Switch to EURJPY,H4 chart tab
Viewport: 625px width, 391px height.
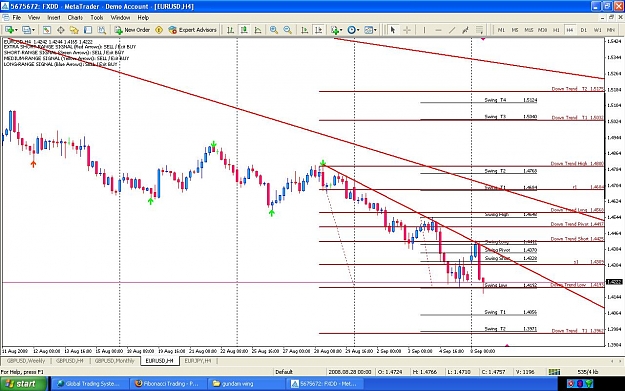click(198, 361)
